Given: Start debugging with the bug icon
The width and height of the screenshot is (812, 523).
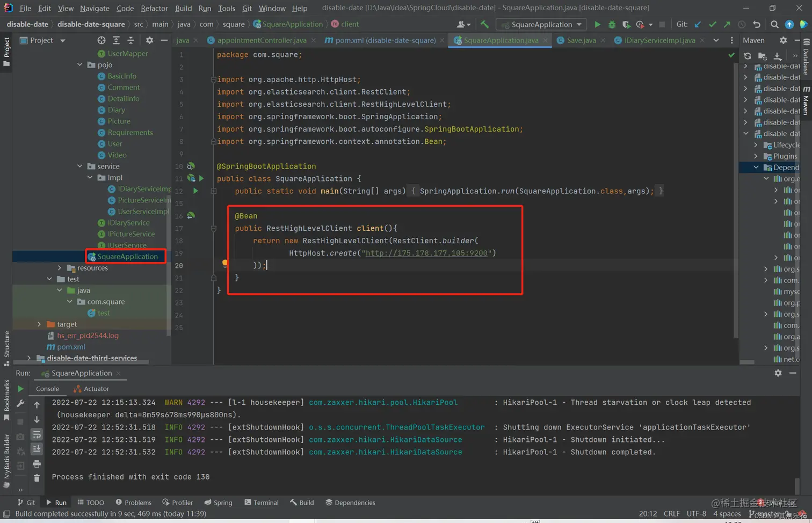Looking at the screenshot, I should (612, 24).
